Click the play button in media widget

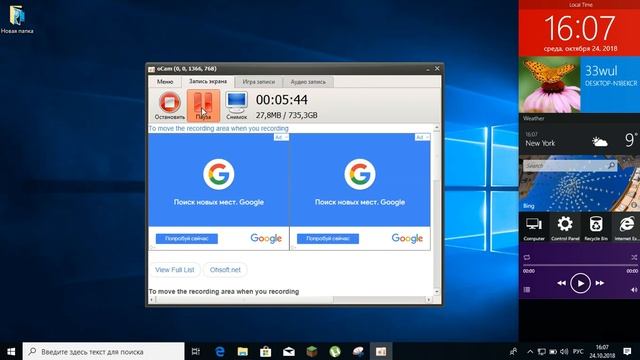tap(580, 283)
